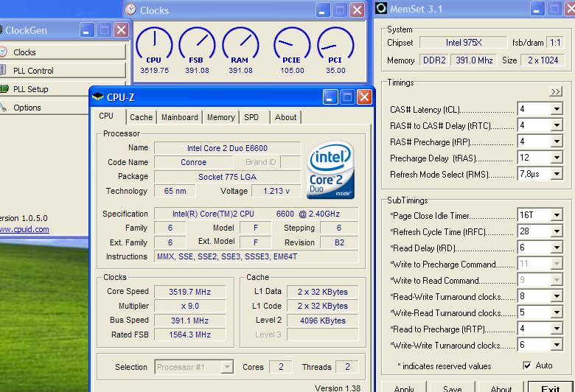This screenshot has height=392, width=575.
Task: Switch to the CPU tab
Action: (106, 116)
